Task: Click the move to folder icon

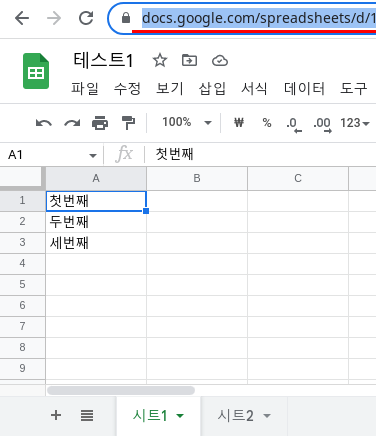Action: [x=189, y=60]
